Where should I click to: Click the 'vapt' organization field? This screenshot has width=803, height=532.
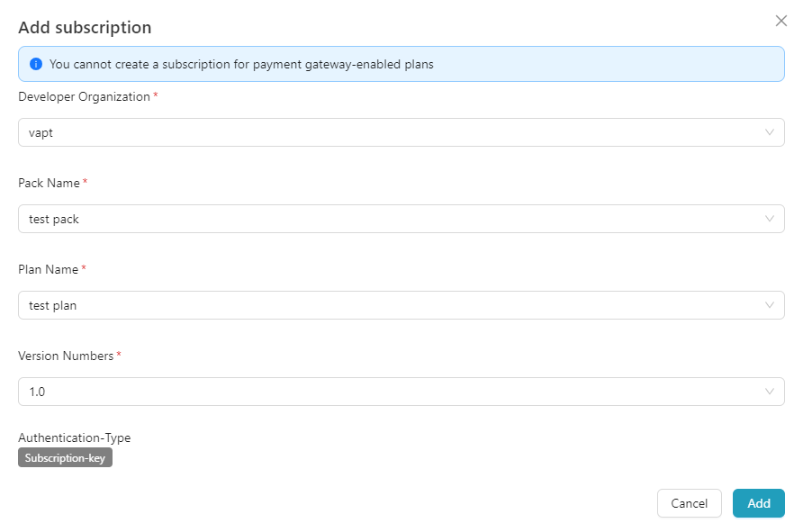click(x=387, y=132)
